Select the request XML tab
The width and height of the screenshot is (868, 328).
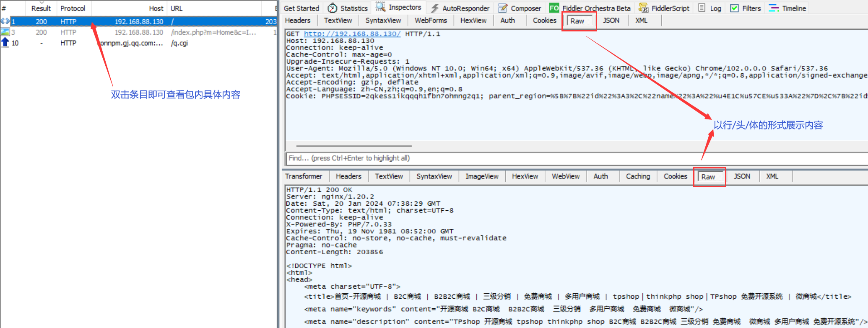(x=641, y=21)
